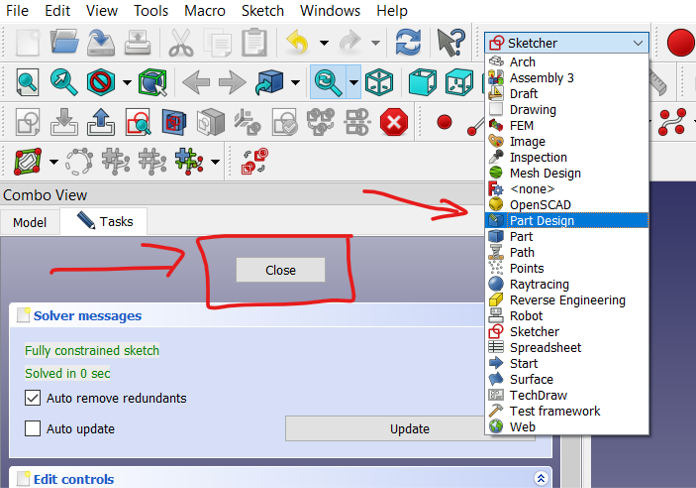Click the forward navigation arrow icon

pyautogui.click(x=232, y=82)
